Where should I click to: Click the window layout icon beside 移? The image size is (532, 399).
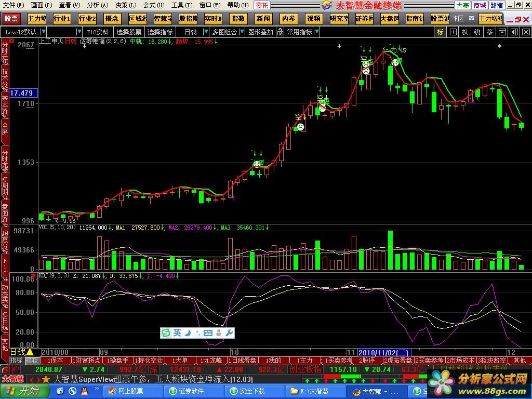click(502, 32)
